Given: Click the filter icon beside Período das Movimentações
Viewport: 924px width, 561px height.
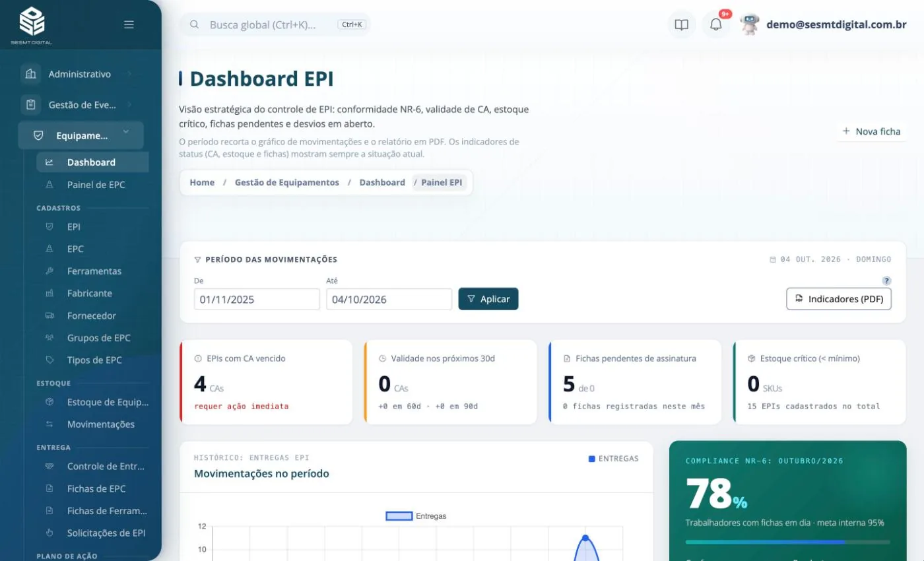Looking at the screenshot, I should (x=197, y=259).
